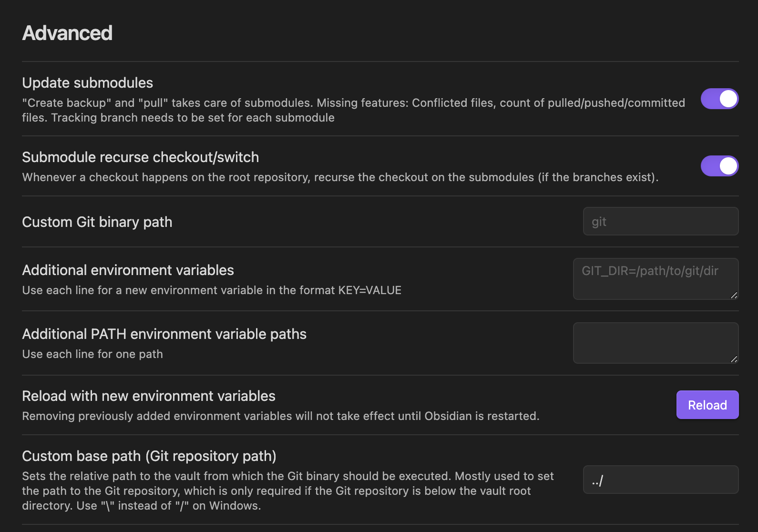This screenshot has height=532, width=758.
Task: Click resize handle of environment variables text area
Action: click(x=734, y=295)
